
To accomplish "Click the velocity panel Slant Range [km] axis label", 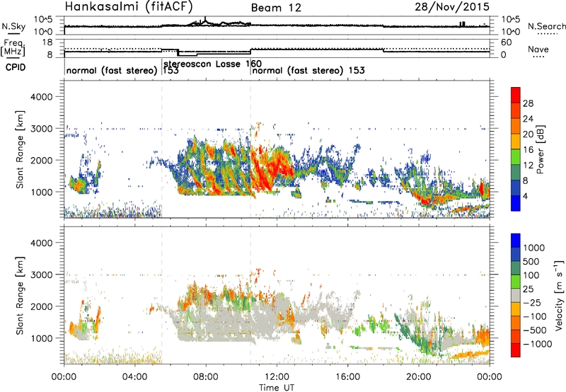I will pyautogui.click(x=20, y=296).
